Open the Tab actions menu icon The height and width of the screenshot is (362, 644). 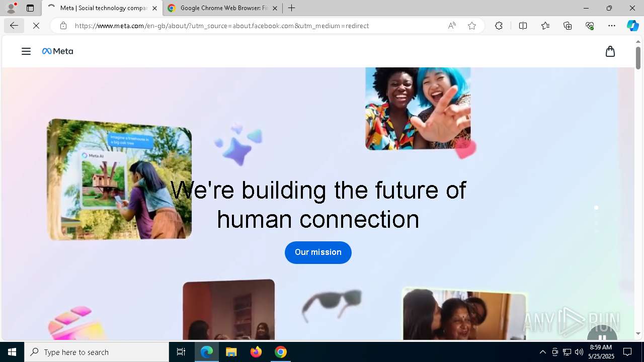click(30, 8)
